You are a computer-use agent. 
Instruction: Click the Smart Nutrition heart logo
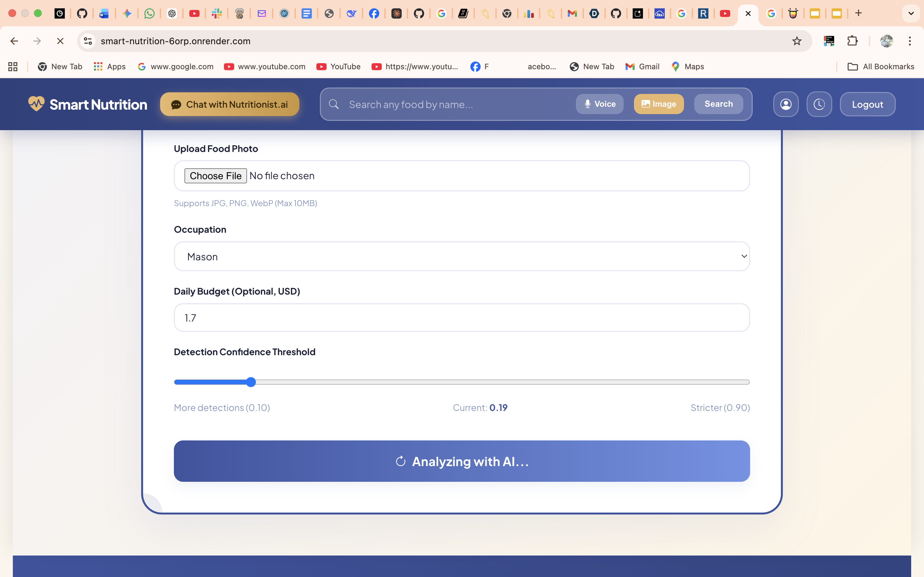(36, 104)
